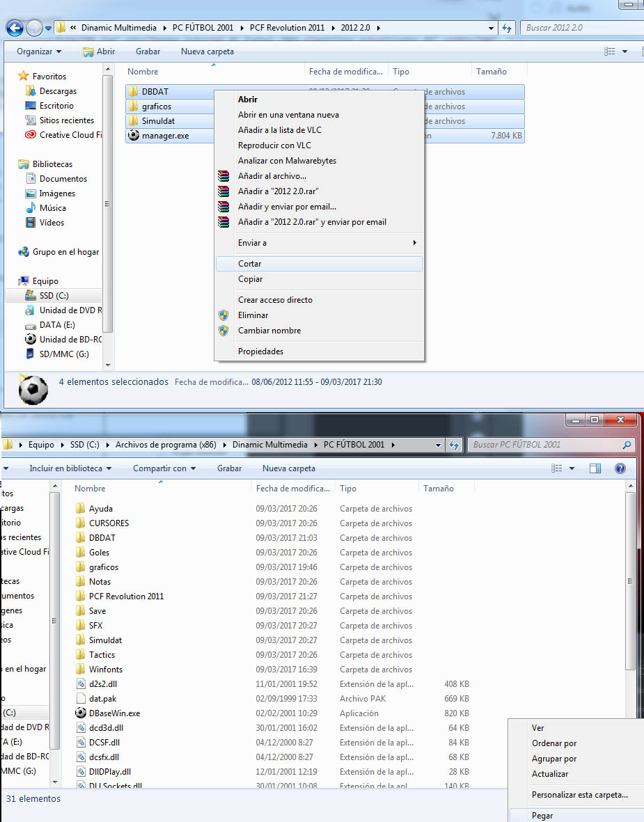Choose Cortar from context menu
Viewport: 644px width, 822px height.
coord(319,264)
